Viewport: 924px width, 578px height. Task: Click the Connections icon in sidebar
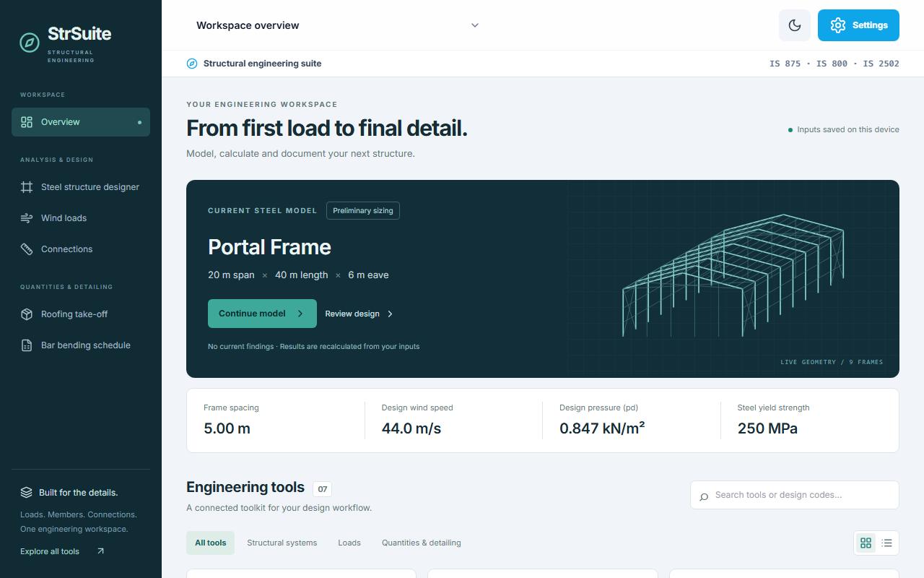point(27,249)
